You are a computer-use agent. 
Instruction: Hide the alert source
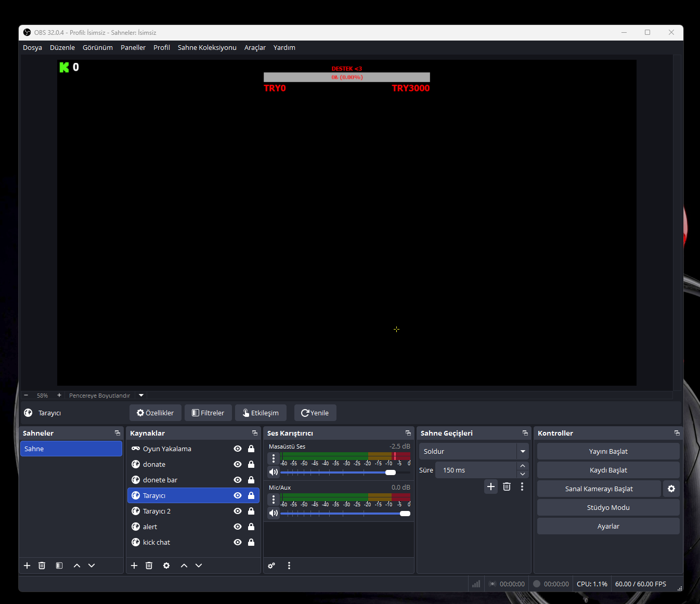coord(238,527)
